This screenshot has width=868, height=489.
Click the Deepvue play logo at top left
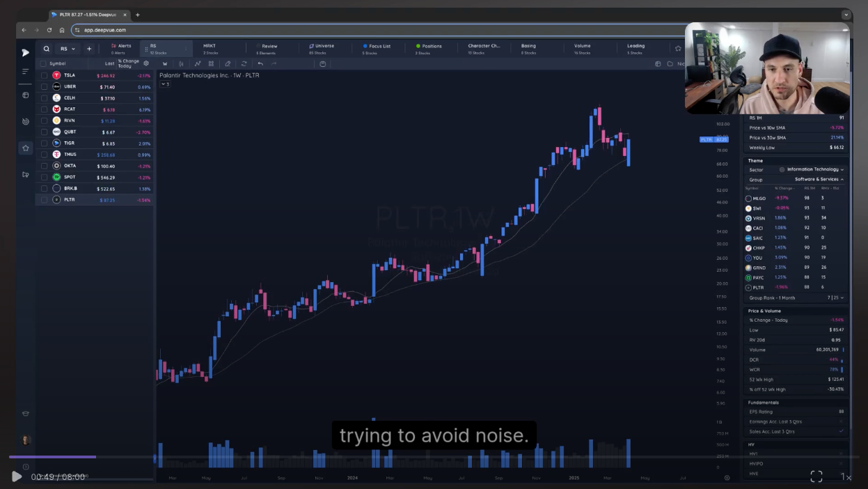pos(25,52)
